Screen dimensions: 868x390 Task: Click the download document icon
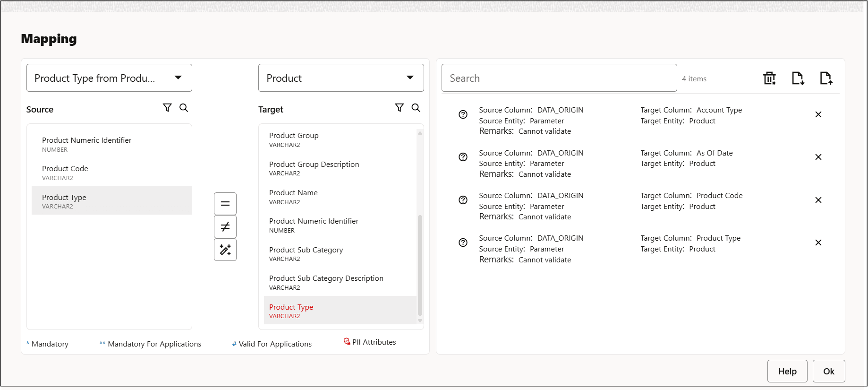(798, 78)
